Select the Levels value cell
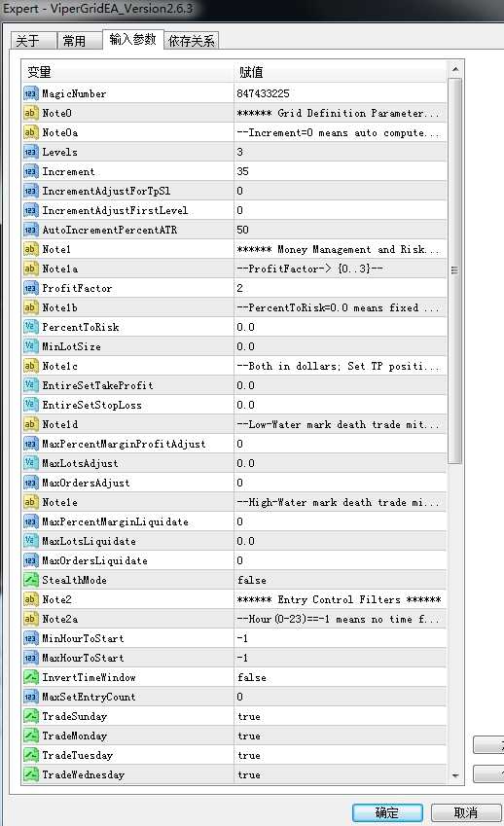This screenshot has height=826, width=504. point(341,152)
